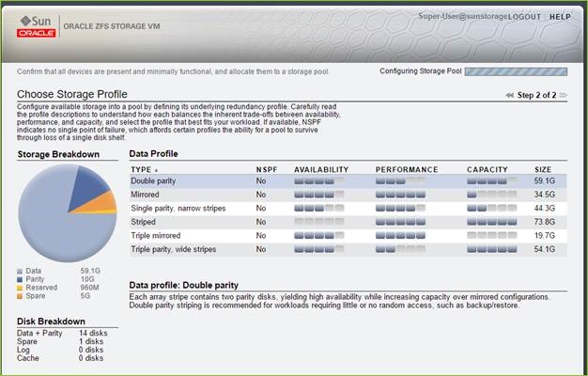
Task: Click the Triple mirrored capacity bar
Action: point(492,236)
